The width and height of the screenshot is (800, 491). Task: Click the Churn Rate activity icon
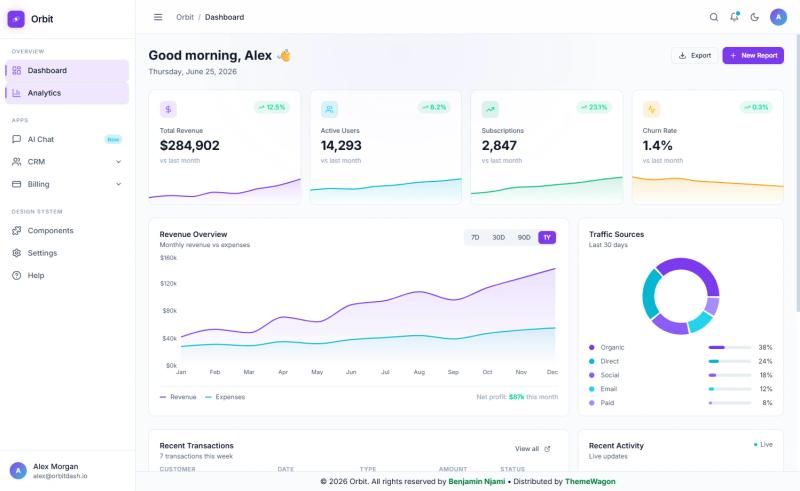pyautogui.click(x=651, y=109)
